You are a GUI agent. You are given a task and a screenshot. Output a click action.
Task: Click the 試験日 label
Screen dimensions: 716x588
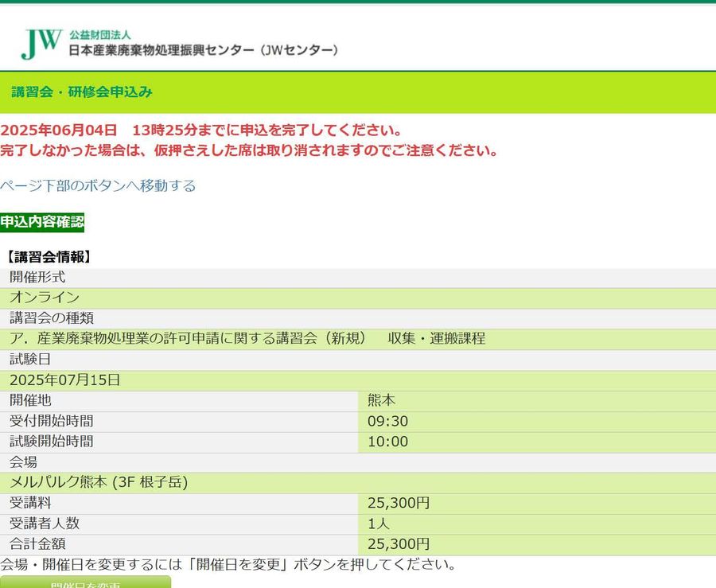(30, 360)
